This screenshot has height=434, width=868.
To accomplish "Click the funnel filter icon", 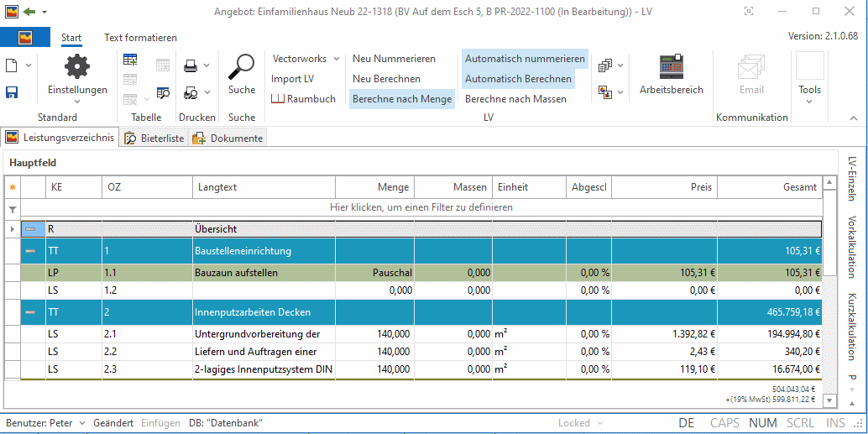I will pos(13,209).
